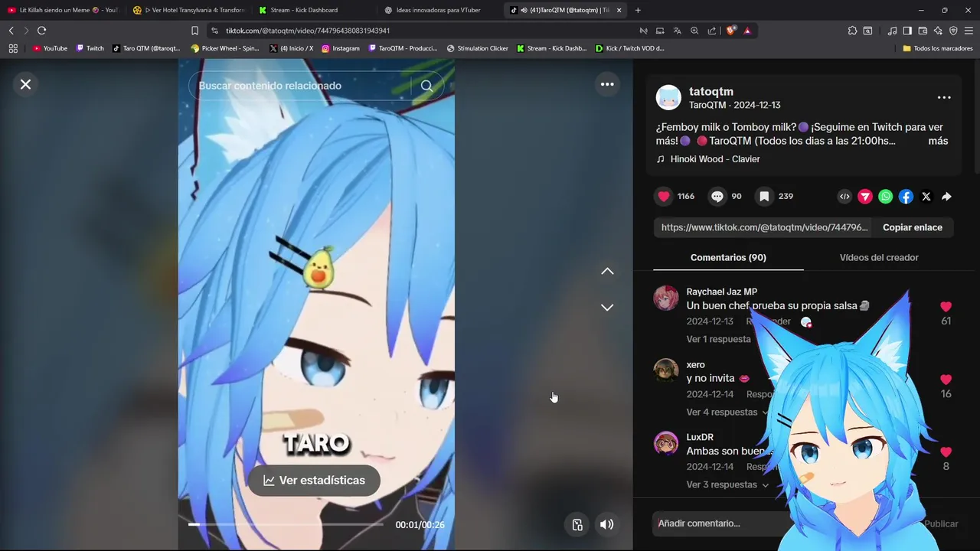This screenshot has width=980, height=551.
Task: Open Brave Rewards triangle icon
Action: (747, 31)
